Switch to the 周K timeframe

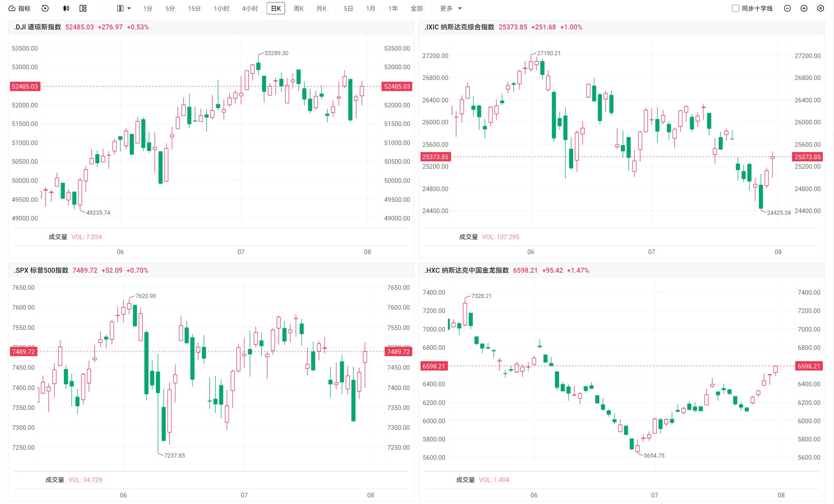tap(299, 8)
